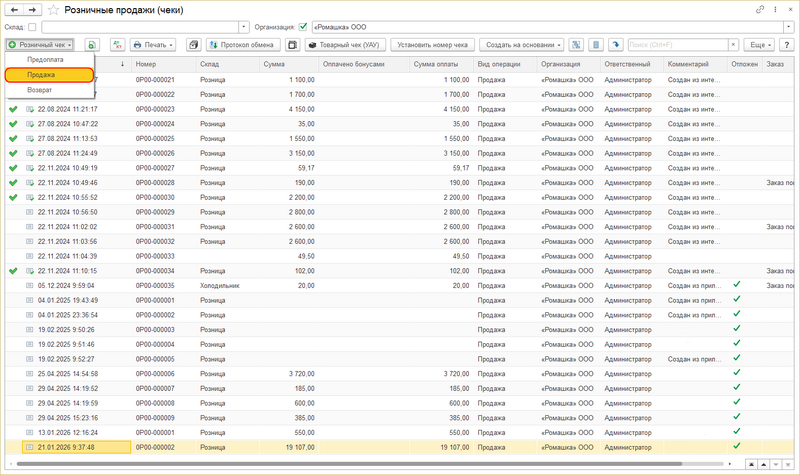Image resolution: width=800 pixels, height=475 pixels.
Task: Click the Дт/Кт postings icon
Action: [x=116, y=45]
